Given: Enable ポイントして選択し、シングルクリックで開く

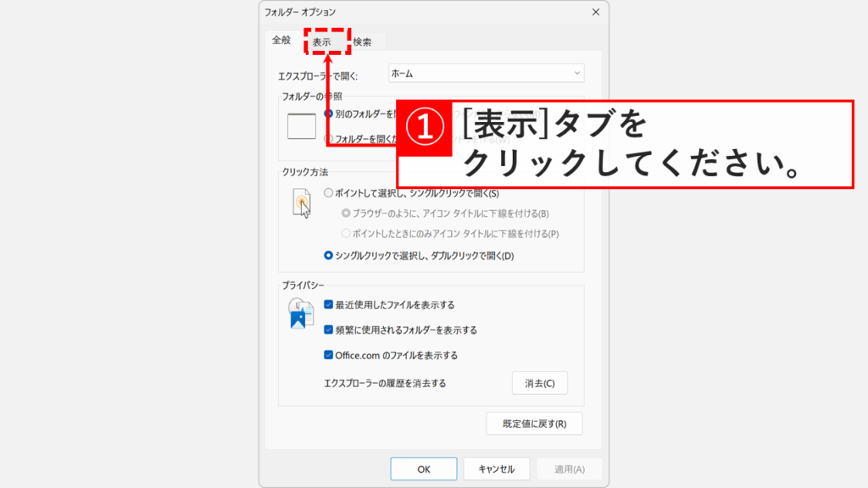Looking at the screenshot, I should tap(331, 191).
